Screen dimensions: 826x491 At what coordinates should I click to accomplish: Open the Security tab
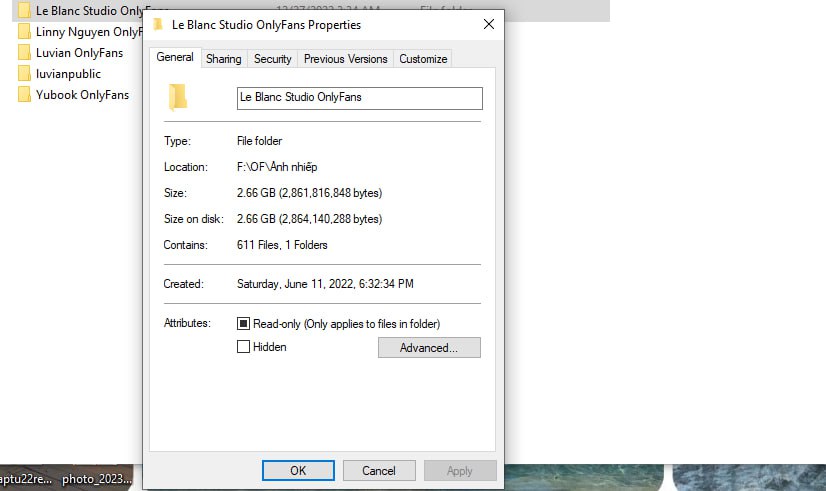[272, 58]
